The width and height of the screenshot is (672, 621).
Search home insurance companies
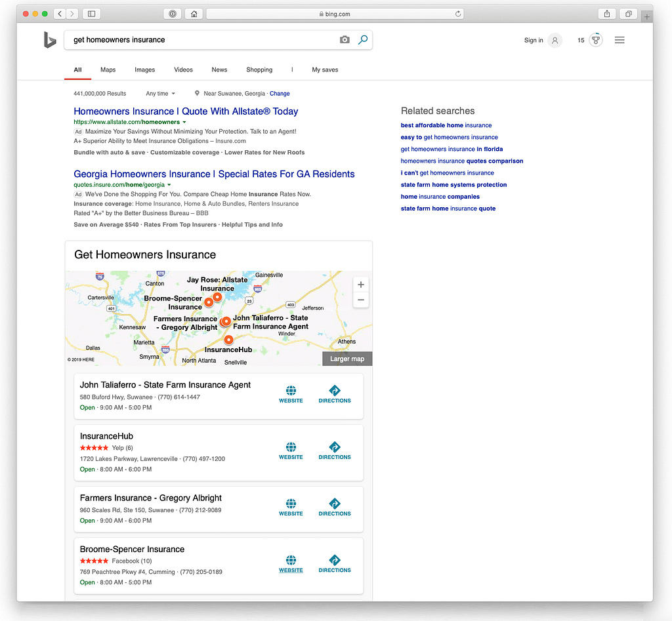coord(440,197)
